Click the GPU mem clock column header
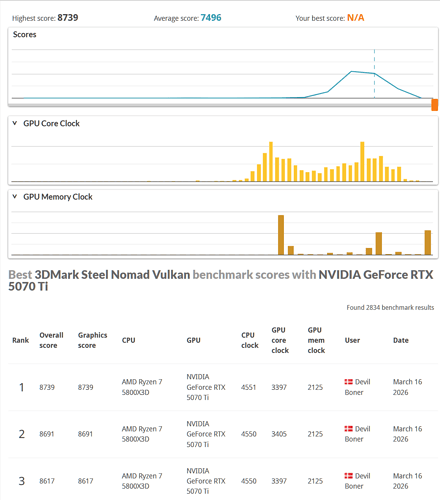Screen dimensions: 440x500 click(316, 340)
